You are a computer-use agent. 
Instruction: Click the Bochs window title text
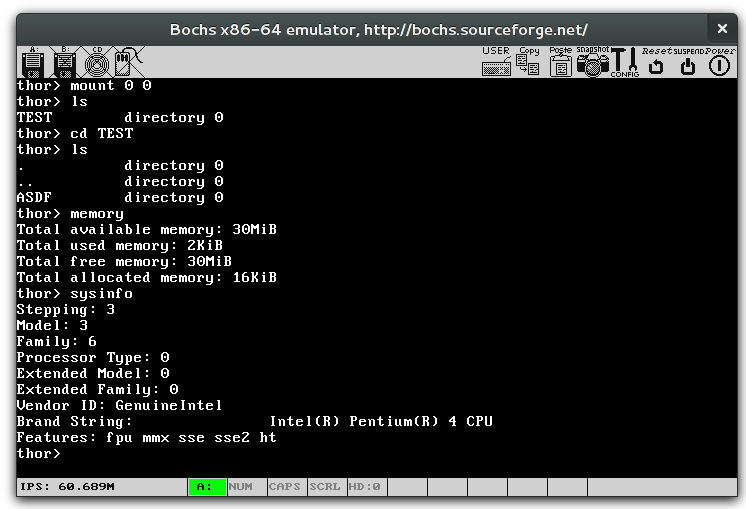coord(379,29)
